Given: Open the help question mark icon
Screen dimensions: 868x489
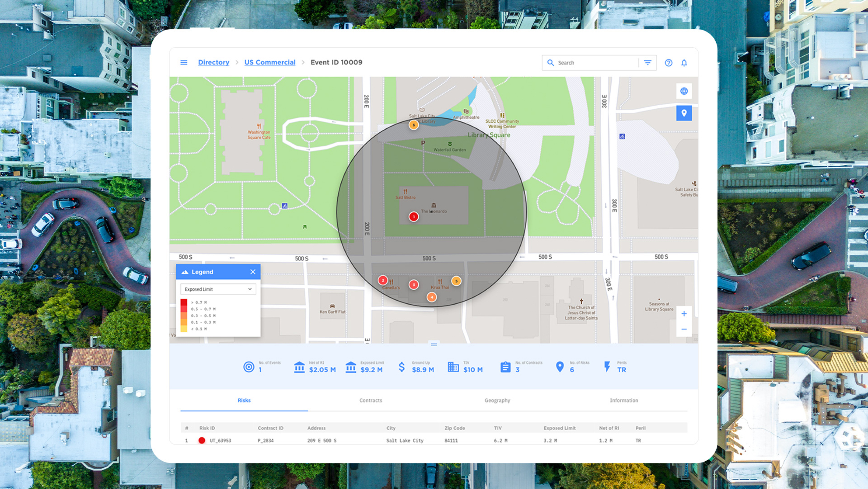Looking at the screenshot, I should click(x=668, y=63).
